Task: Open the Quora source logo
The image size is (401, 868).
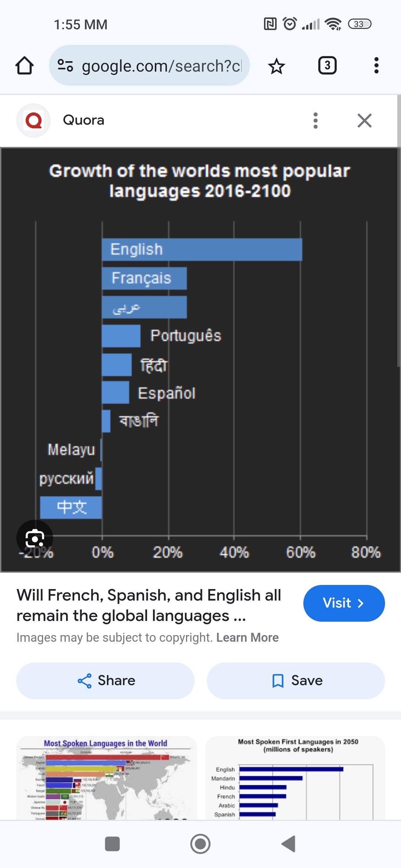Action: 33,121
